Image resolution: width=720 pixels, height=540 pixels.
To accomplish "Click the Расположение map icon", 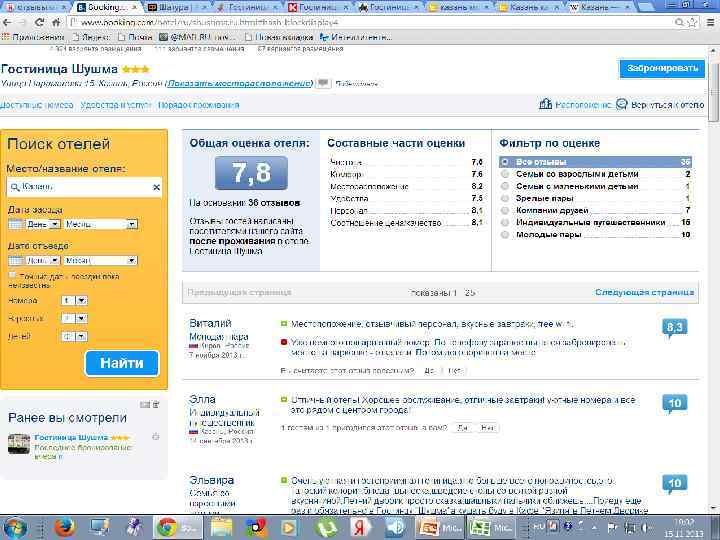I will click(x=545, y=104).
